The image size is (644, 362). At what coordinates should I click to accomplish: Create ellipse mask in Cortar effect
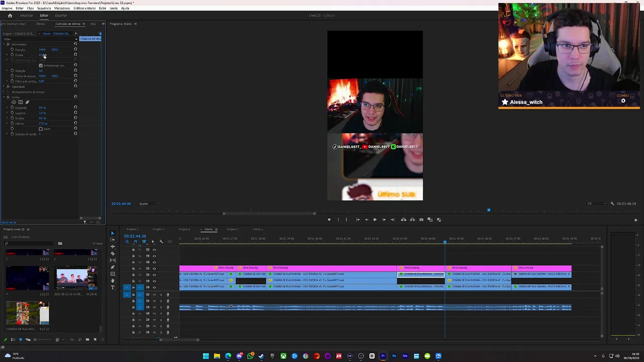(14, 102)
